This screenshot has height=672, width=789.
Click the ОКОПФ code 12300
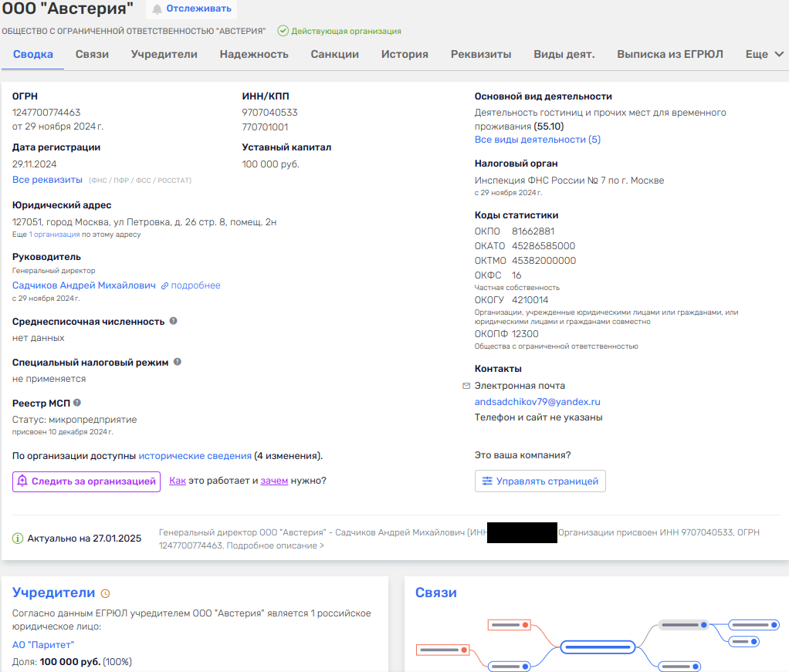coord(525,333)
